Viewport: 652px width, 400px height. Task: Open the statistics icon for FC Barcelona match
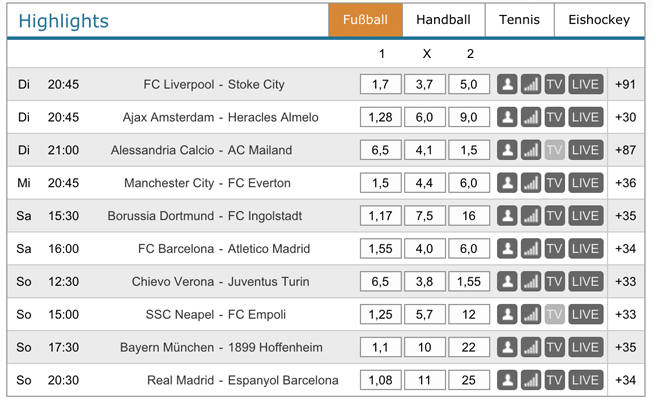[531, 249]
